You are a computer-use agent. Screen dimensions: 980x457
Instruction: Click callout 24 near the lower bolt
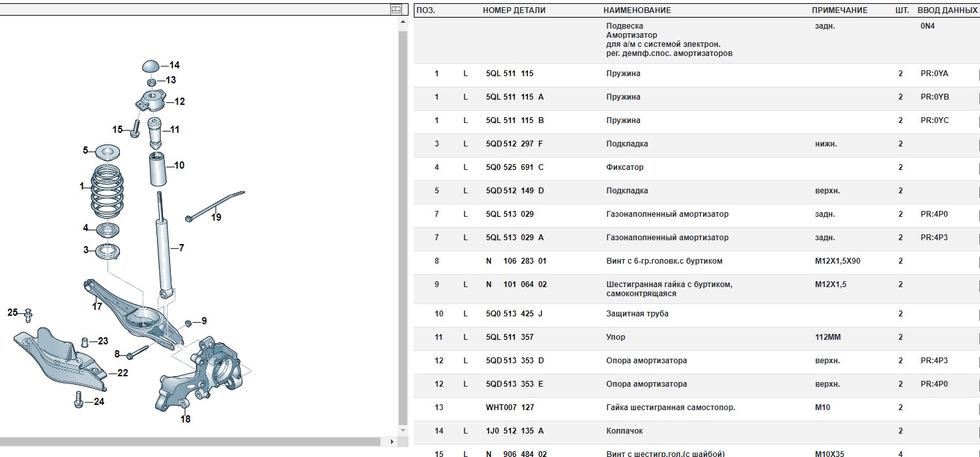(98, 402)
